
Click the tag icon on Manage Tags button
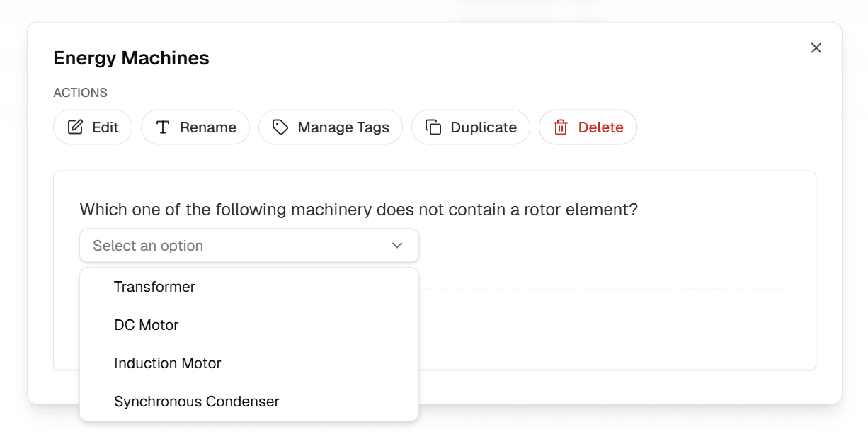point(280,127)
